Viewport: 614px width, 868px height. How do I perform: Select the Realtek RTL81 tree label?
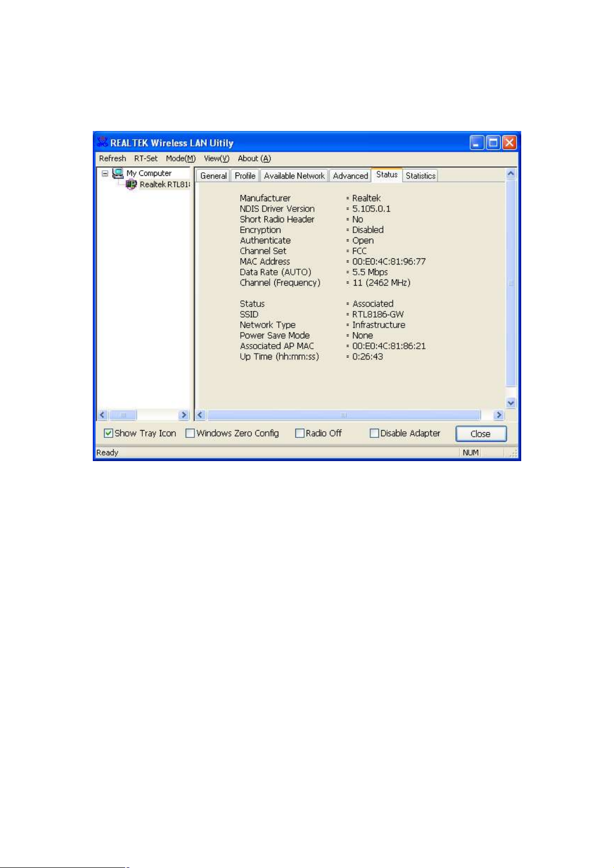click(165, 184)
